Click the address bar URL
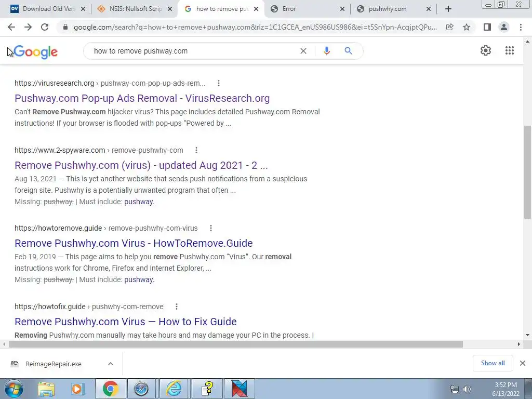The width and height of the screenshot is (532, 399). (x=255, y=27)
